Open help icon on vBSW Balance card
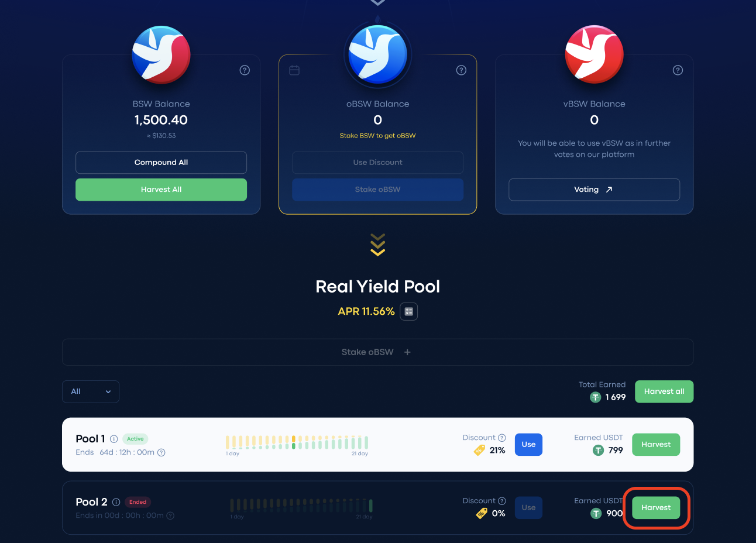This screenshot has height=543, width=756. click(678, 70)
